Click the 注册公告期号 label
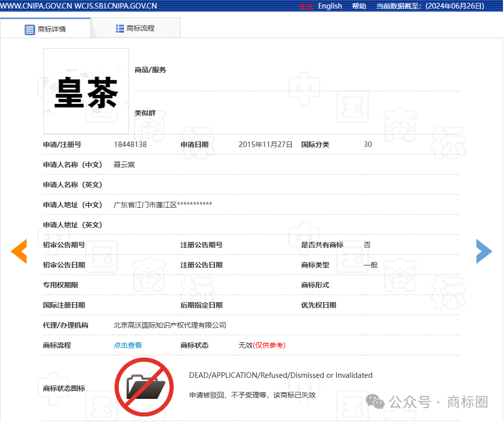The width and height of the screenshot is (504, 422). pos(201,245)
